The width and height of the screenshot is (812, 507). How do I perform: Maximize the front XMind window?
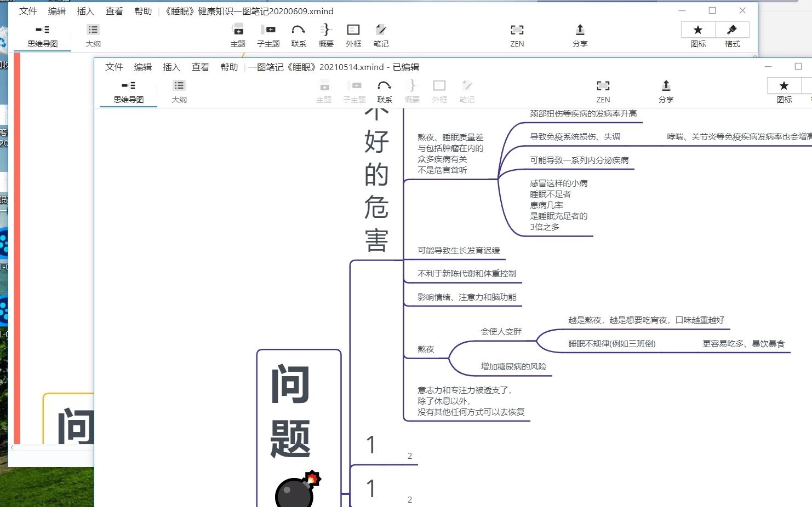pos(798,66)
